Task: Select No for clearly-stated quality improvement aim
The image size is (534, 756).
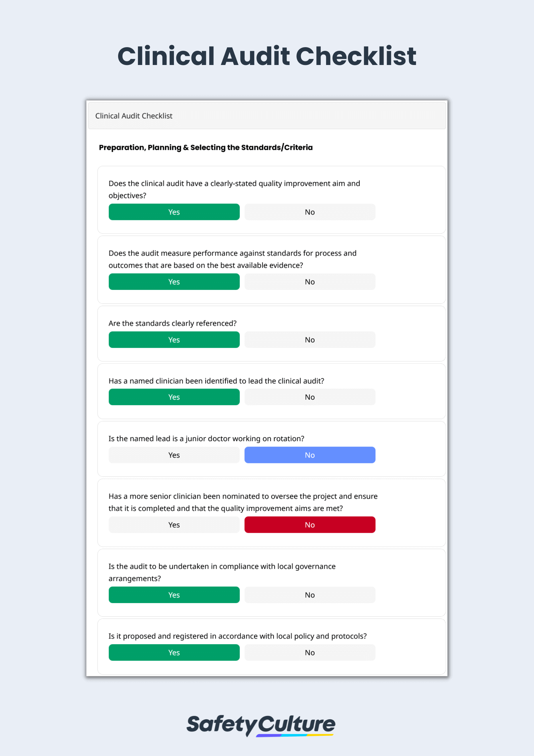Action: tap(310, 212)
